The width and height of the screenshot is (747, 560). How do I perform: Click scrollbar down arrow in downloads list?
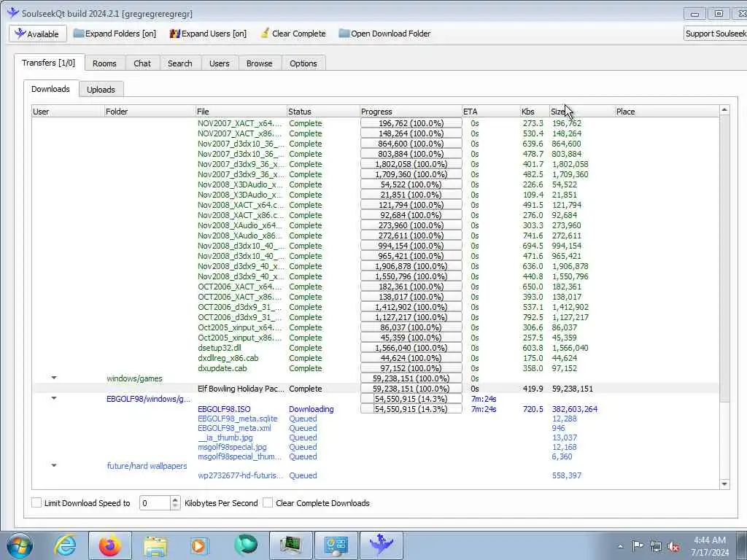724,484
